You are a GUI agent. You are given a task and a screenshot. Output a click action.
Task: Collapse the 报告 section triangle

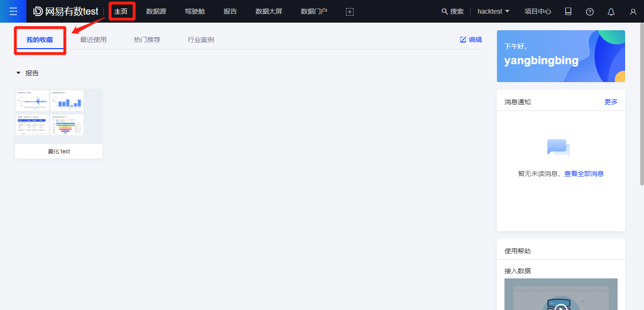tap(18, 73)
